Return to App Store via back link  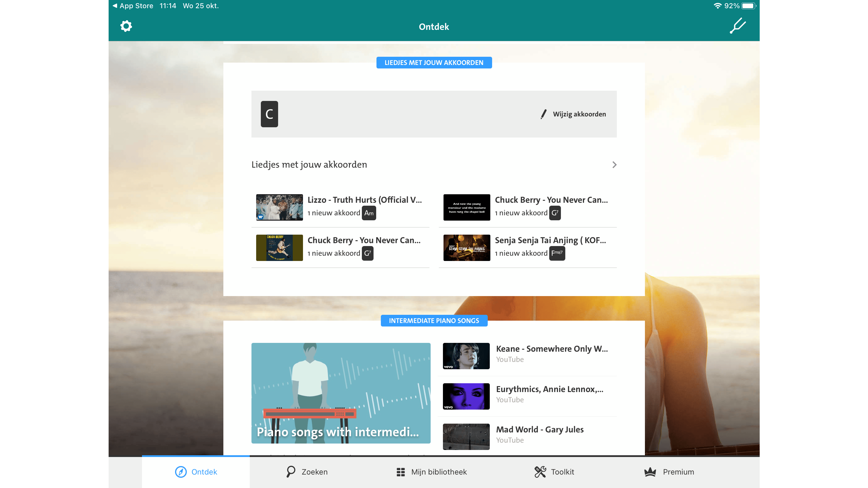click(133, 6)
